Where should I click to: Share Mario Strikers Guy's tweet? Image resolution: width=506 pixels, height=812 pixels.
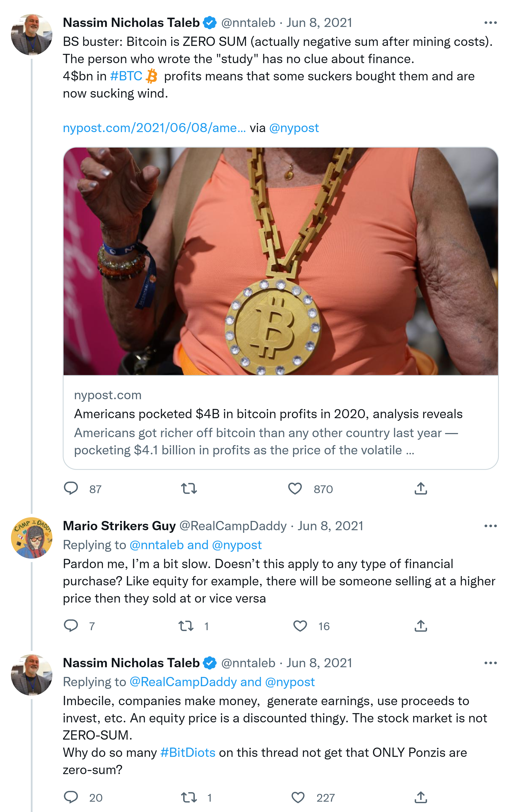[x=421, y=626]
